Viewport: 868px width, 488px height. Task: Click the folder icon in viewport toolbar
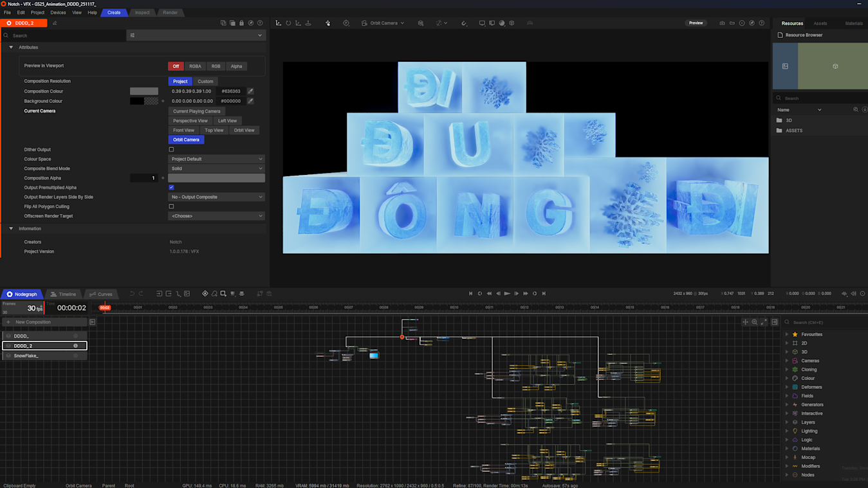(x=732, y=23)
